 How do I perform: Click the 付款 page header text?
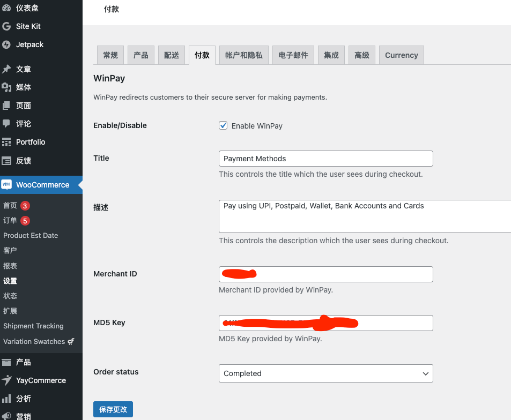point(112,9)
